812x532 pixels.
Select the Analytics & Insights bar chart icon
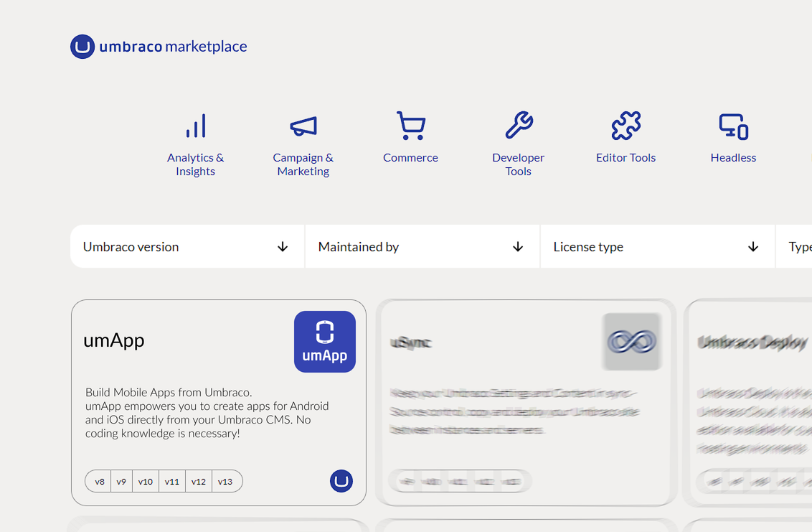point(196,126)
